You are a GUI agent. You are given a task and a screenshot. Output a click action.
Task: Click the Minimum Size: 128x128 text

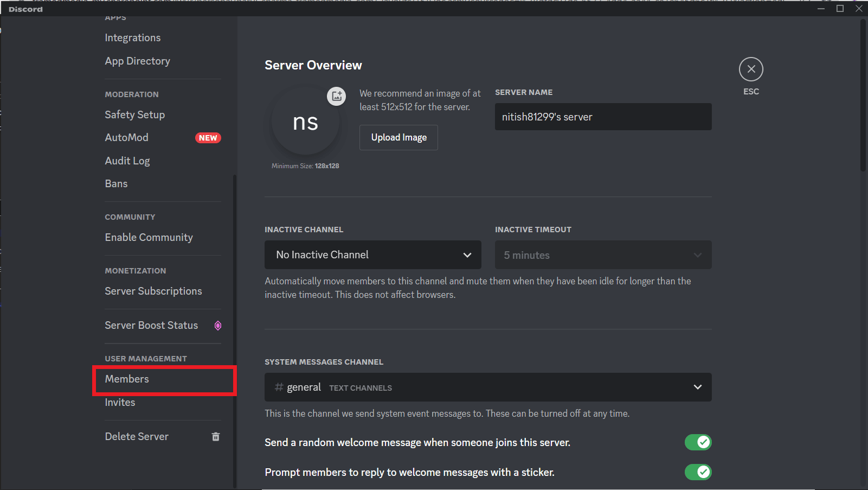click(305, 166)
